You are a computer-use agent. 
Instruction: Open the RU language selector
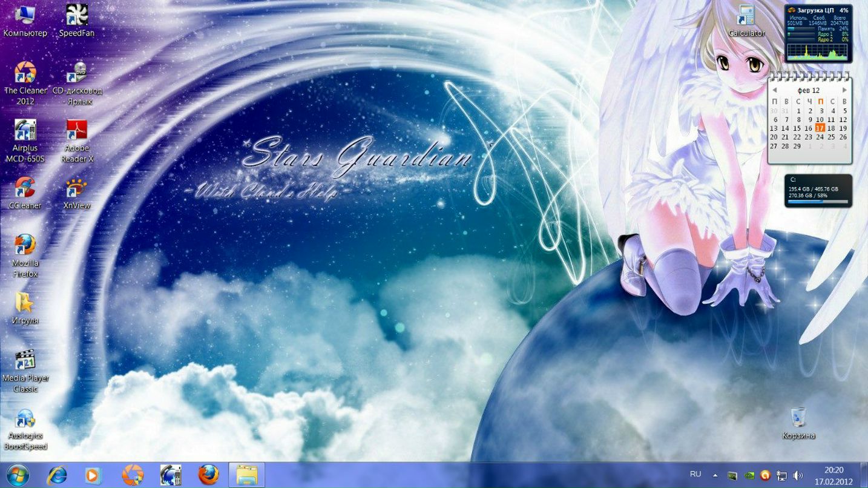coord(695,474)
